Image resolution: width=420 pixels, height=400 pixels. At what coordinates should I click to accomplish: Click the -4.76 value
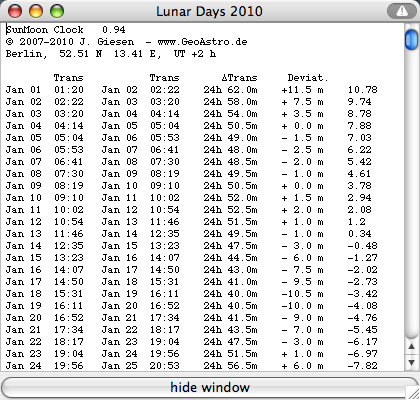pos(363,318)
